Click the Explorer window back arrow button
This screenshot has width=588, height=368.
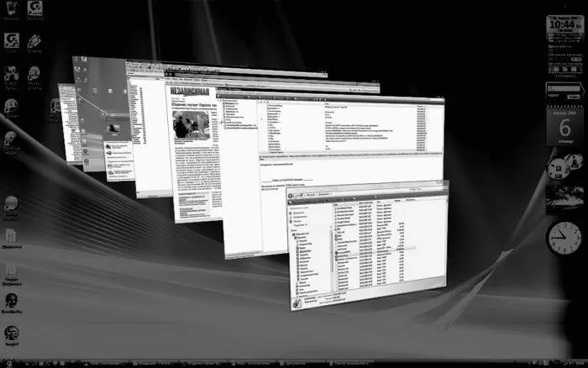pyautogui.click(x=291, y=196)
